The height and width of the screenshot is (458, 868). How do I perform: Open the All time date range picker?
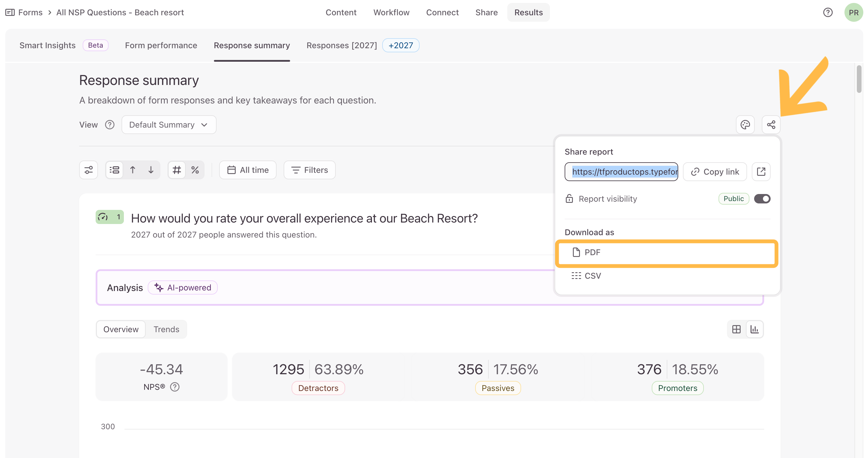click(x=248, y=170)
